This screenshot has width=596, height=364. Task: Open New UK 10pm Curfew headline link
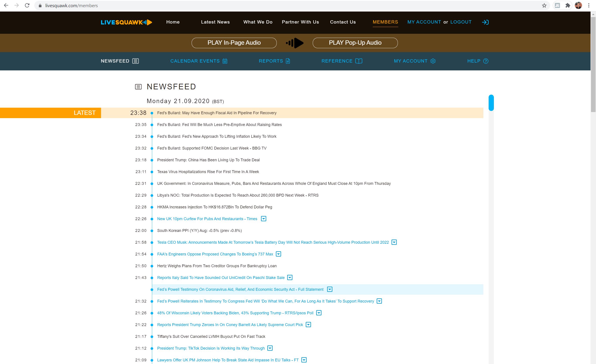click(207, 219)
